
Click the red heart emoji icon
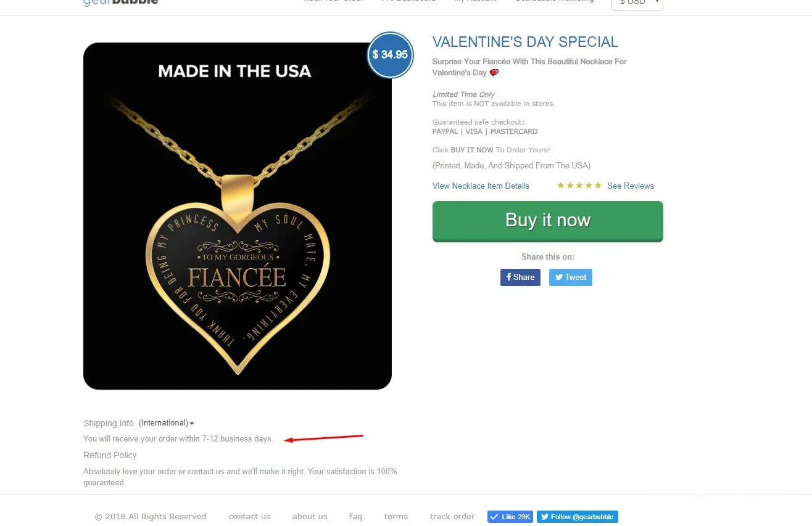click(494, 73)
